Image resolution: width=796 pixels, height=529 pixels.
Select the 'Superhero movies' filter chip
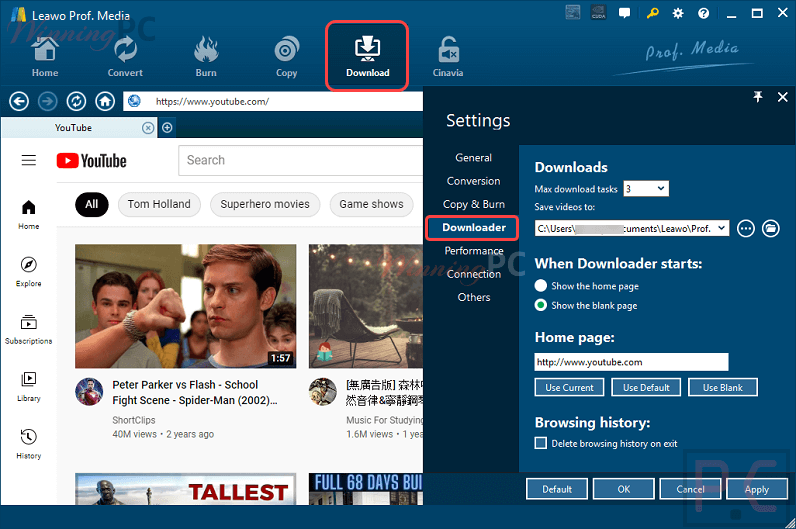click(x=265, y=205)
